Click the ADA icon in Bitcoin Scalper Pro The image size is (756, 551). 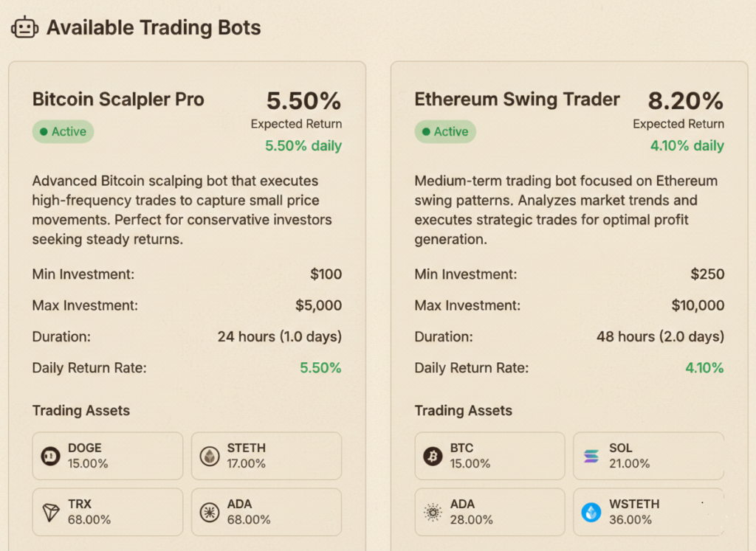pos(210,512)
